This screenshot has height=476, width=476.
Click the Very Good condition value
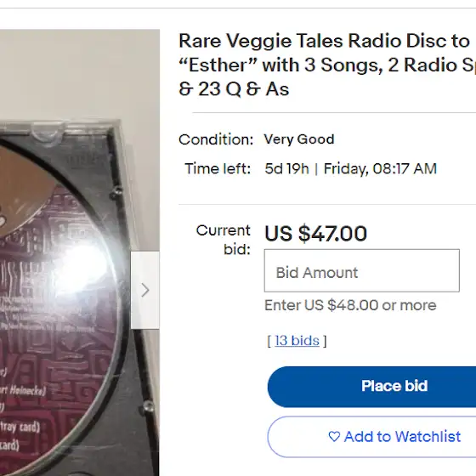299,139
